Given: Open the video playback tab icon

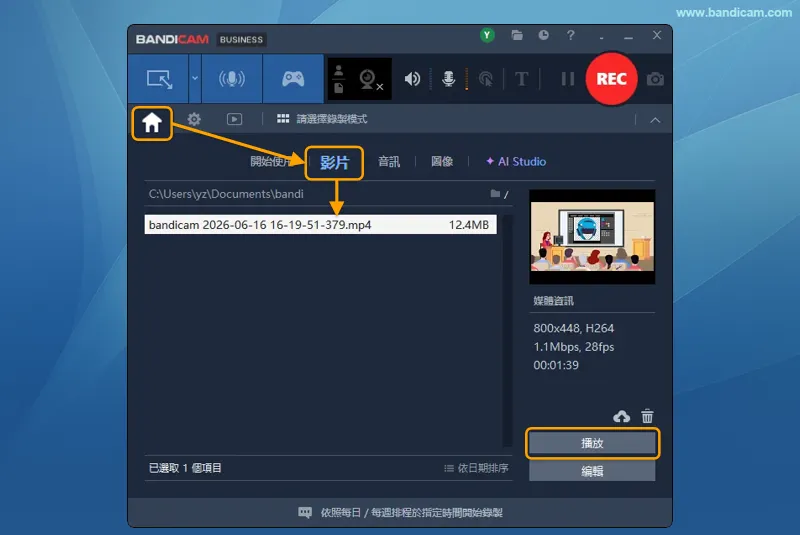Looking at the screenshot, I should coord(234,119).
